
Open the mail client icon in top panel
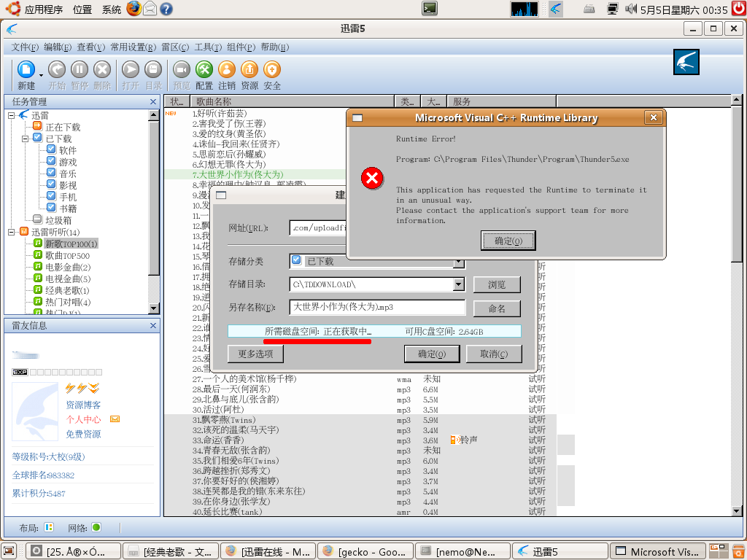click(x=150, y=9)
